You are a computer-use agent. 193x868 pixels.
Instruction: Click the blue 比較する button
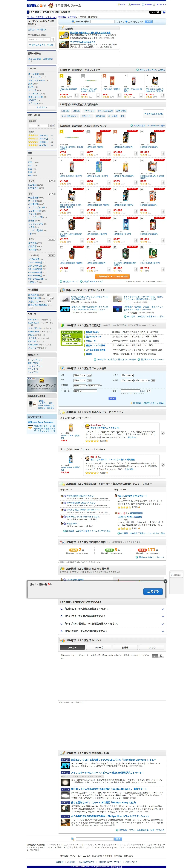click(x=153, y=591)
